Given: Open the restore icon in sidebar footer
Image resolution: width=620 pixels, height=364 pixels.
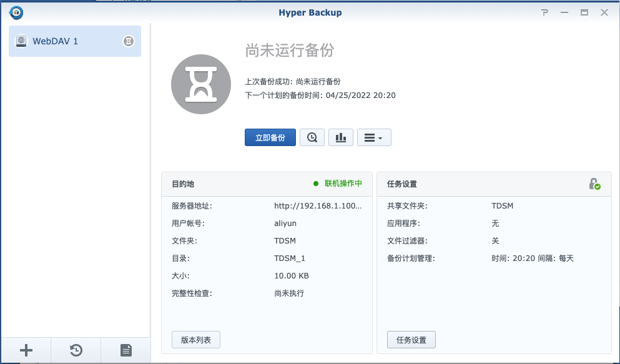Looking at the screenshot, I should [x=76, y=350].
